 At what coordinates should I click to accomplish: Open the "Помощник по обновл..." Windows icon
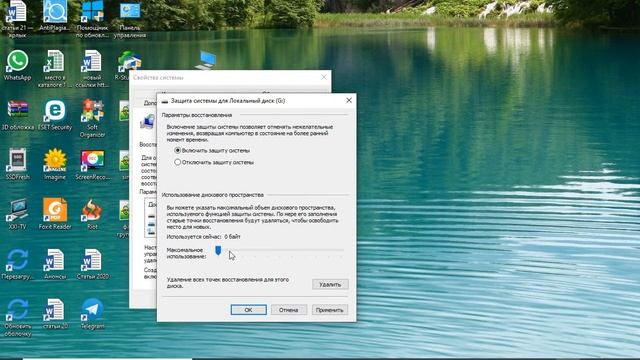pos(92,18)
